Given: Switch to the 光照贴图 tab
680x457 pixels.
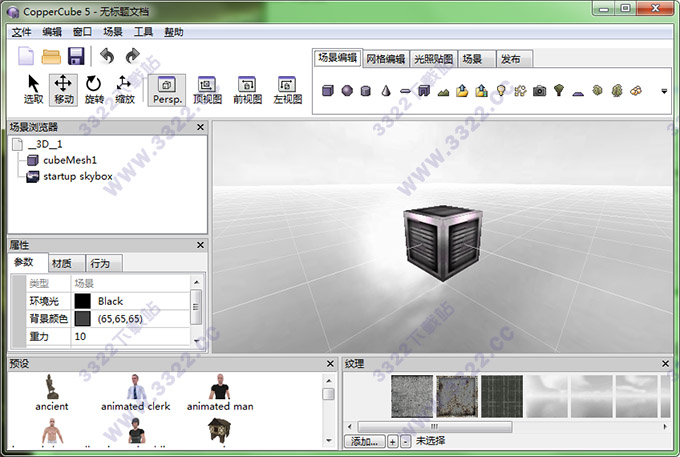Looking at the screenshot, I should [x=433, y=59].
